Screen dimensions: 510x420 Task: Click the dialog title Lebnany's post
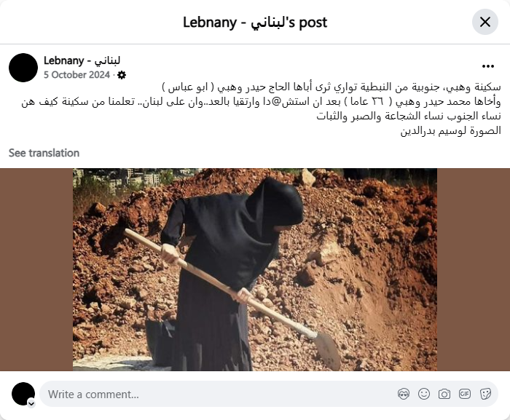[x=255, y=22]
